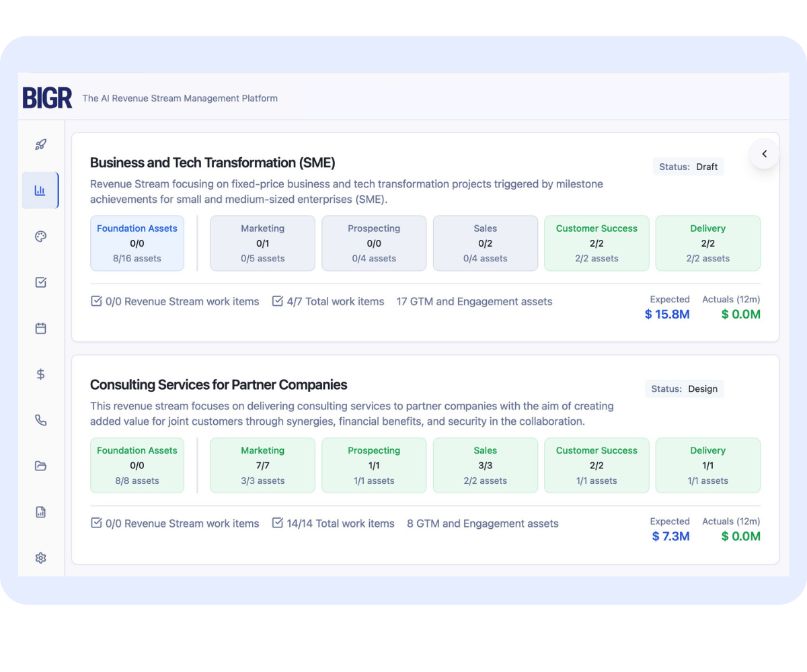Open the report document sidebar icon
The width and height of the screenshot is (807, 672).
41,512
